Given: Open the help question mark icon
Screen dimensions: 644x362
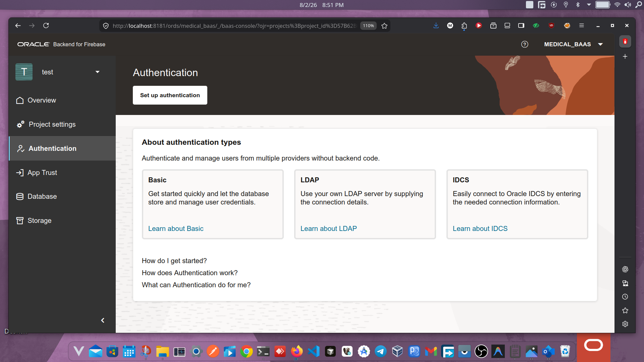Looking at the screenshot, I should 525,44.
